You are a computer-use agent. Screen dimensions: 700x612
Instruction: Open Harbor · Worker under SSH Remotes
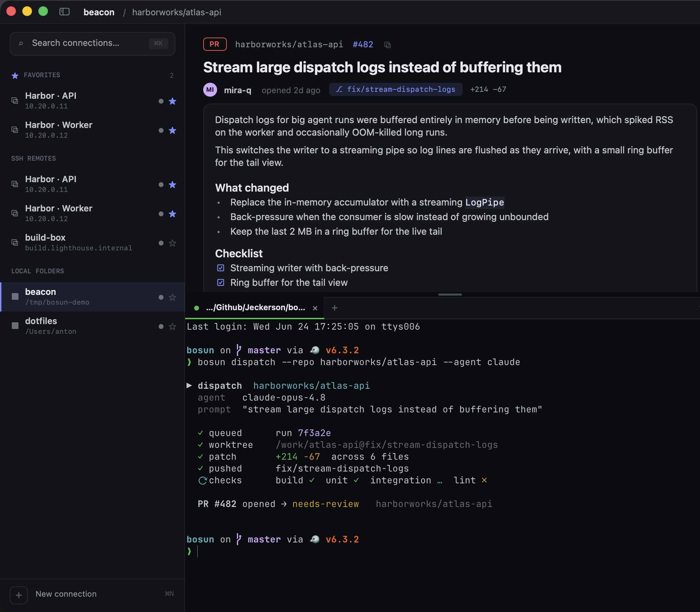coord(93,214)
